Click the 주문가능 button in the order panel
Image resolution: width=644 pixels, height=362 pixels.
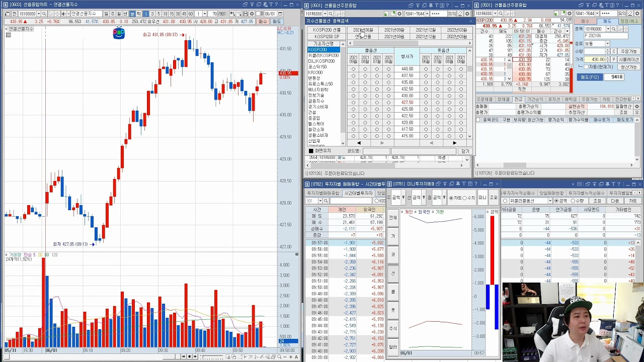click(x=629, y=51)
